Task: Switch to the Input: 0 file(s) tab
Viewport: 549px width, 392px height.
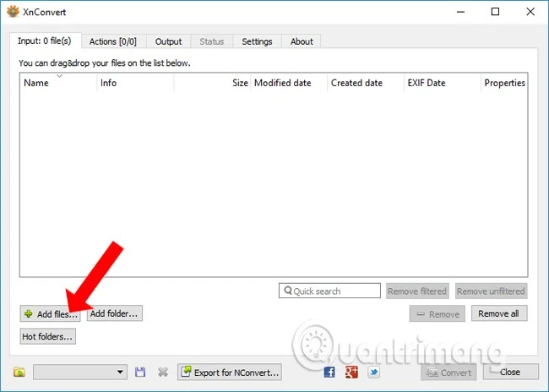Action: point(45,41)
